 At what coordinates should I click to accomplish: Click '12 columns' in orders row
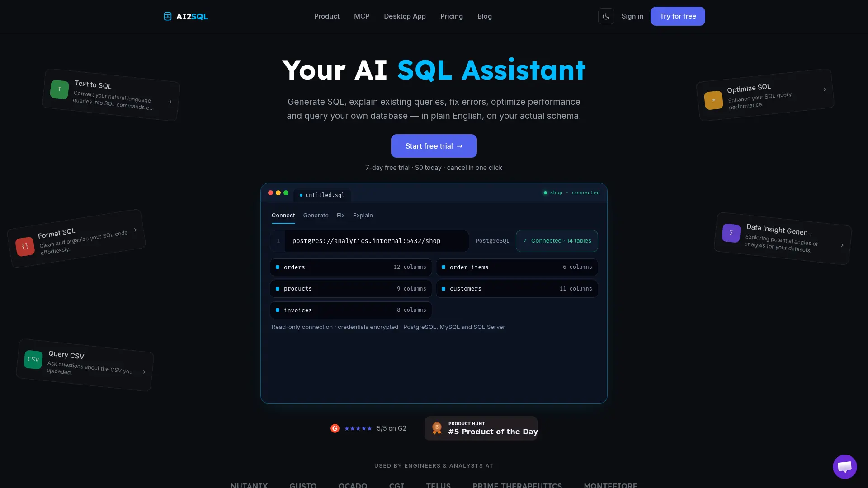410,267
